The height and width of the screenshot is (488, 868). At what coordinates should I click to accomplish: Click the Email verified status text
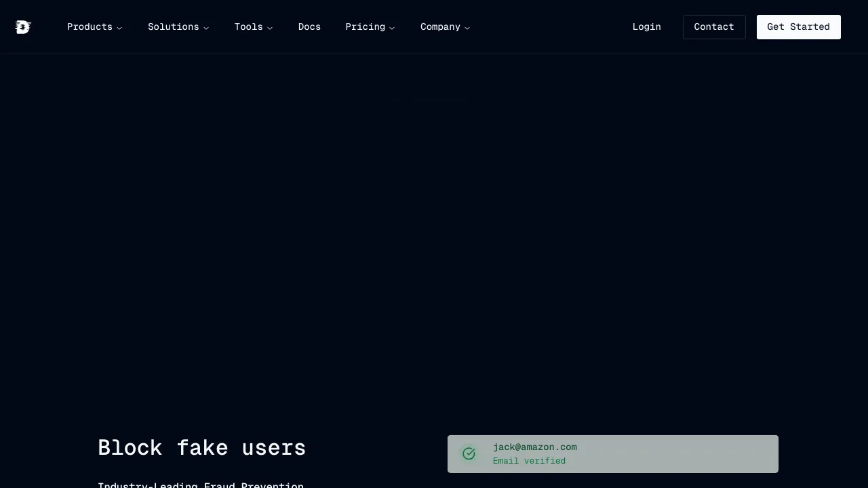click(x=529, y=461)
